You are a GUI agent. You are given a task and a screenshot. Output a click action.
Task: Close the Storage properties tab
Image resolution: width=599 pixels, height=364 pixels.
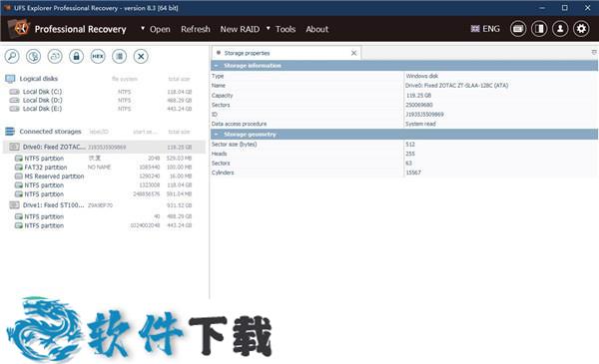coord(353,53)
